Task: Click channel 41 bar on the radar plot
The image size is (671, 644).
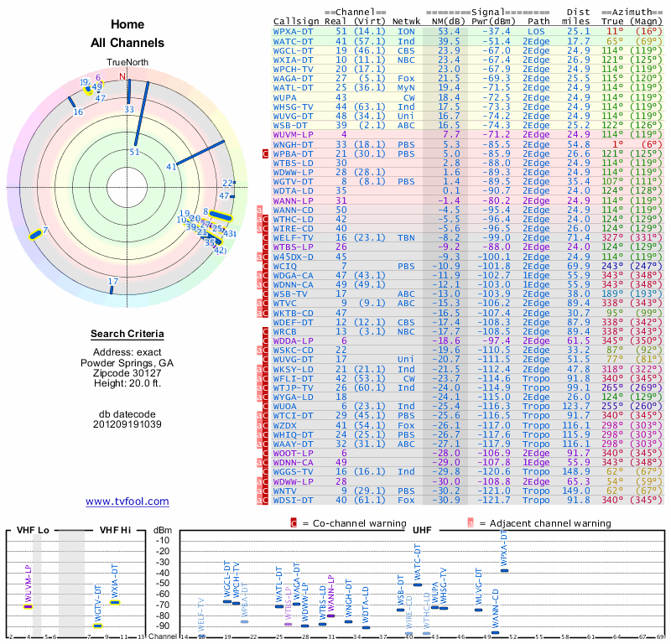Action: [x=200, y=153]
